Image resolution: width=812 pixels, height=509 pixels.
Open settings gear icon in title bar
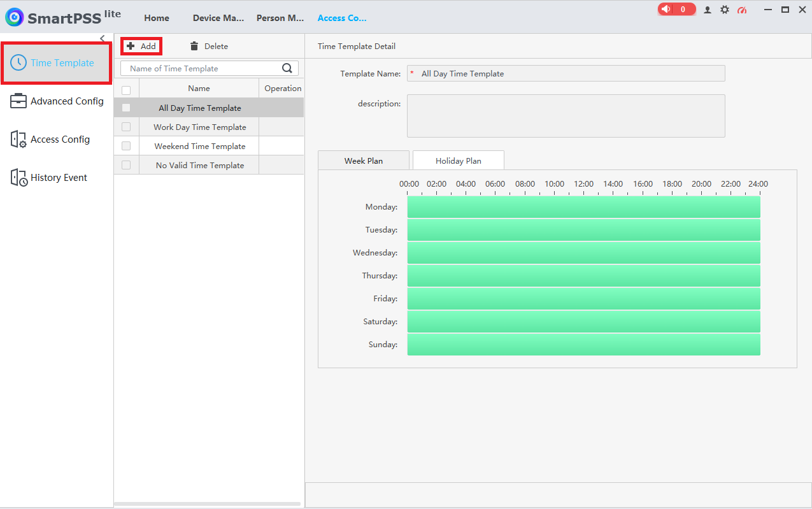point(725,10)
